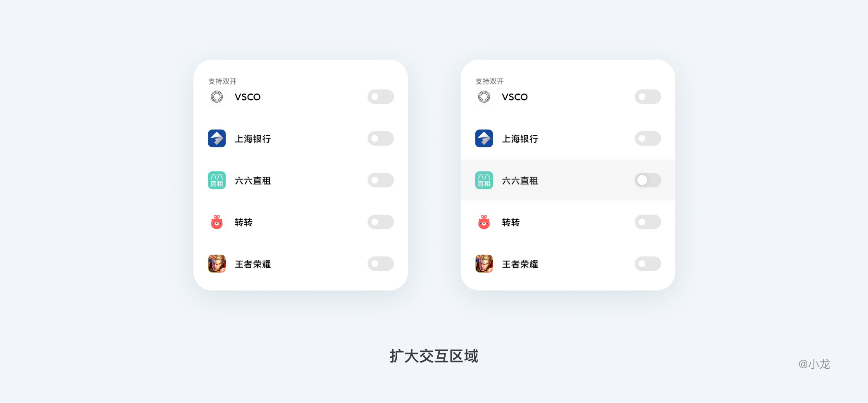The height and width of the screenshot is (403, 868).
Task: Toggle 六六直租 switch in highlighted row
Action: click(648, 180)
